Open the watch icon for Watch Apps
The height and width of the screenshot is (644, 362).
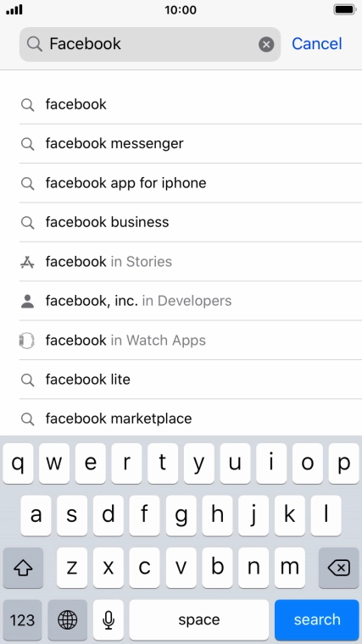click(x=27, y=341)
